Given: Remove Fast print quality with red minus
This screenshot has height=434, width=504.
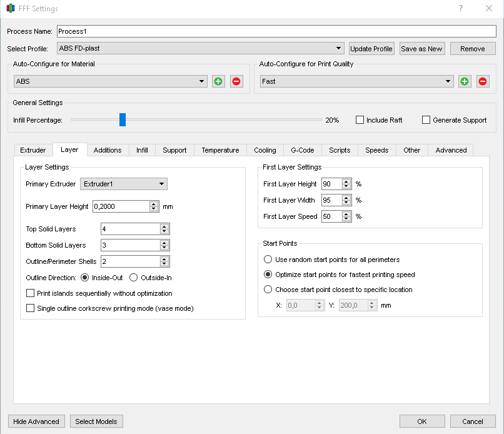Looking at the screenshot, I should click(x=483, y=81).
